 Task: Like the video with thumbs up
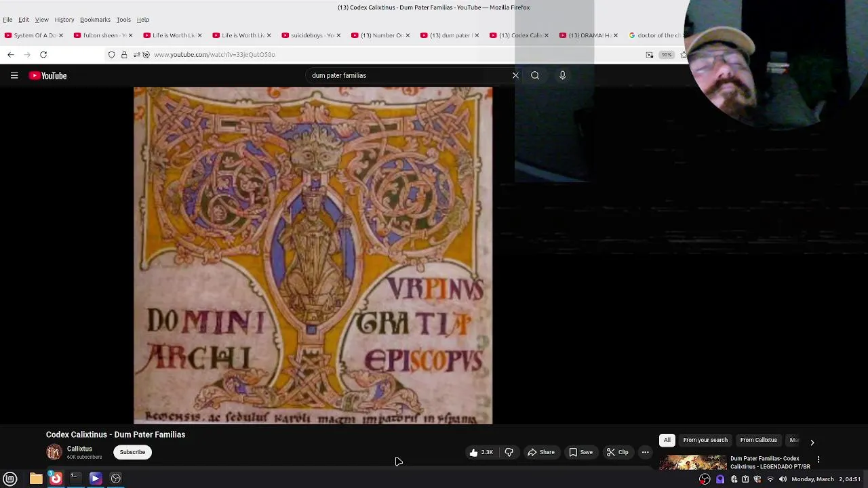pyautogui.click(x=481, y=452)
